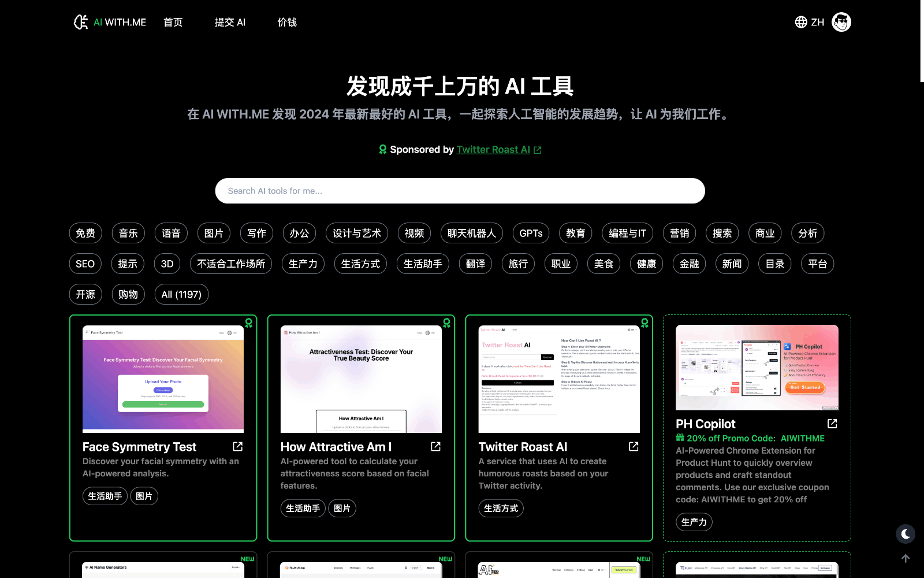The image size is (924, 578).
Task: Toggle the SEO filter tag
Action: tap(85, 264)
